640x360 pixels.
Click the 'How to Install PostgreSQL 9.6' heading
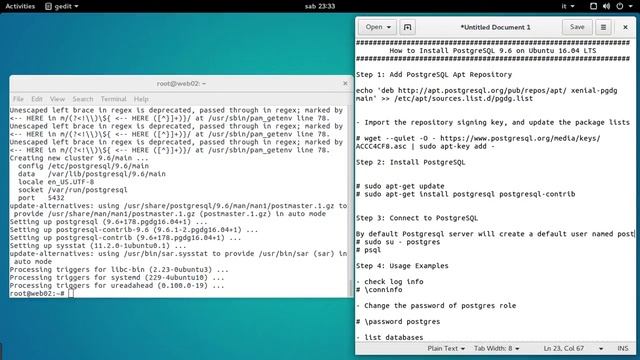pos(493,51)
